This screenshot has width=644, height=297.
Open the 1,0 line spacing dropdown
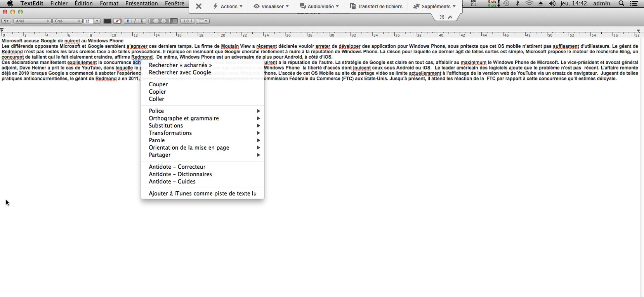coord(188,21)
